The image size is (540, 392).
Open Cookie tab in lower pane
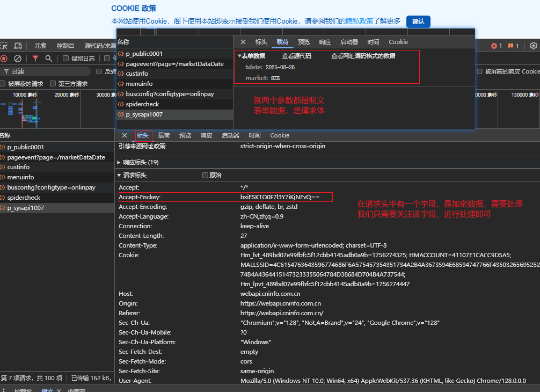coord(280,135)
